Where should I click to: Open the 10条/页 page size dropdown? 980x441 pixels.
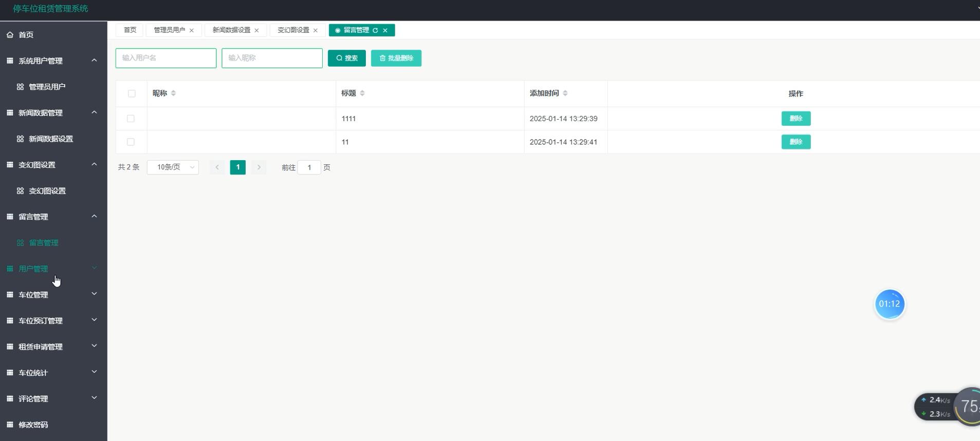pos(173,167)
